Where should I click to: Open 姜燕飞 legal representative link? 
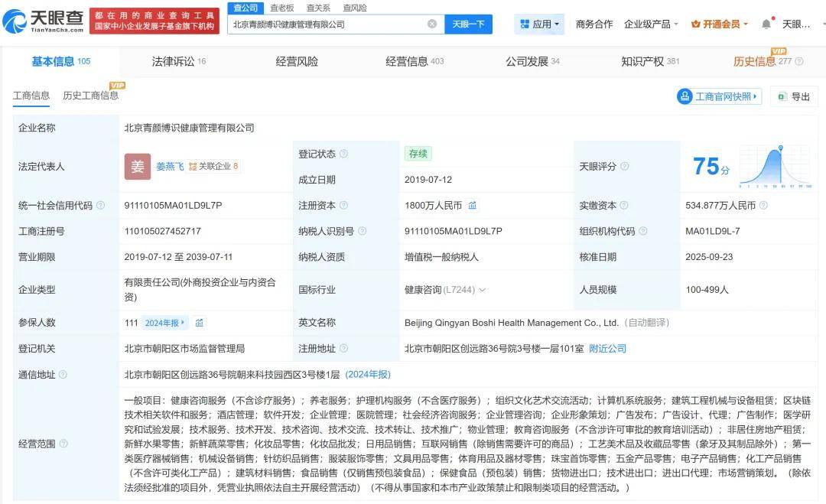click(170, 167)
